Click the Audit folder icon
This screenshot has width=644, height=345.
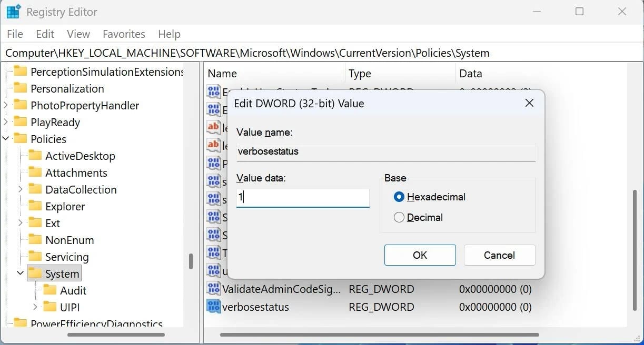[49, 290]
